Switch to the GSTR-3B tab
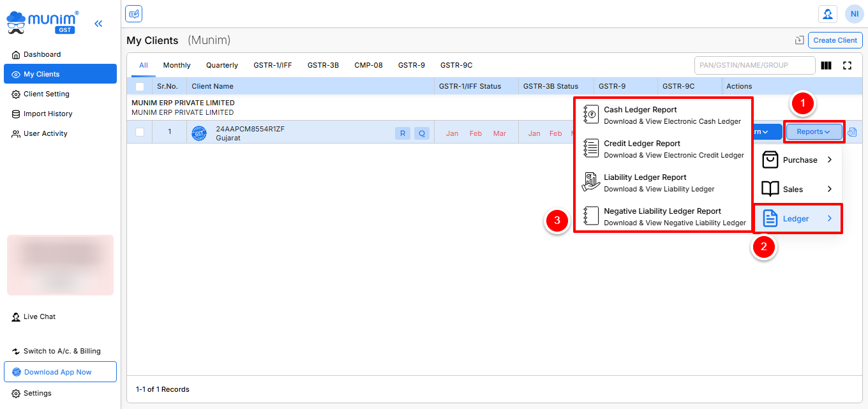 click(x=323, y=65)
